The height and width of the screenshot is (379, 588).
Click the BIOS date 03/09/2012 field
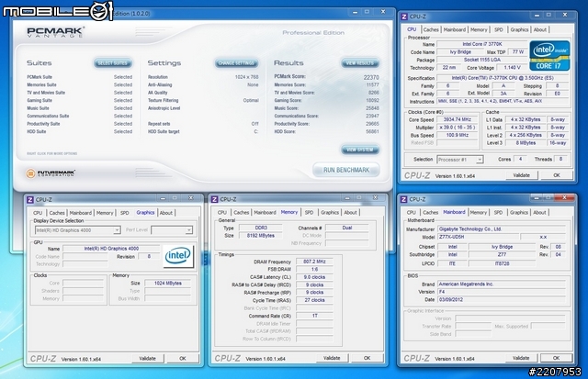[502, 299]
